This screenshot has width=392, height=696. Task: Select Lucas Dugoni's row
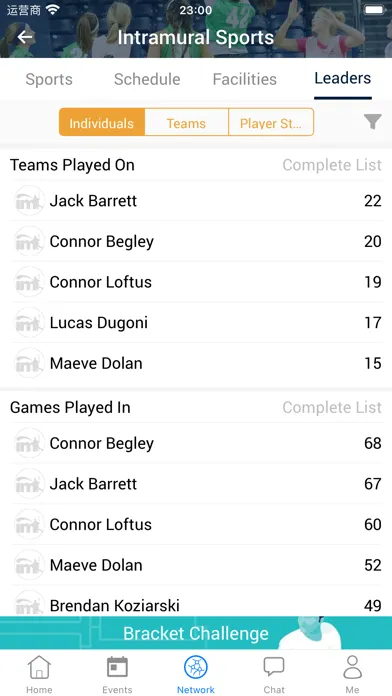coord(196,323)
